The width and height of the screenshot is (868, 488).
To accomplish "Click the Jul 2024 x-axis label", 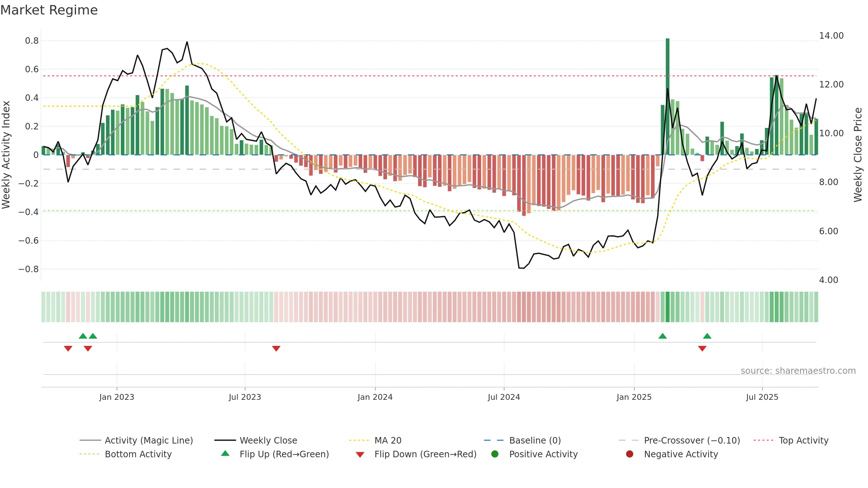I will point(504,397).
